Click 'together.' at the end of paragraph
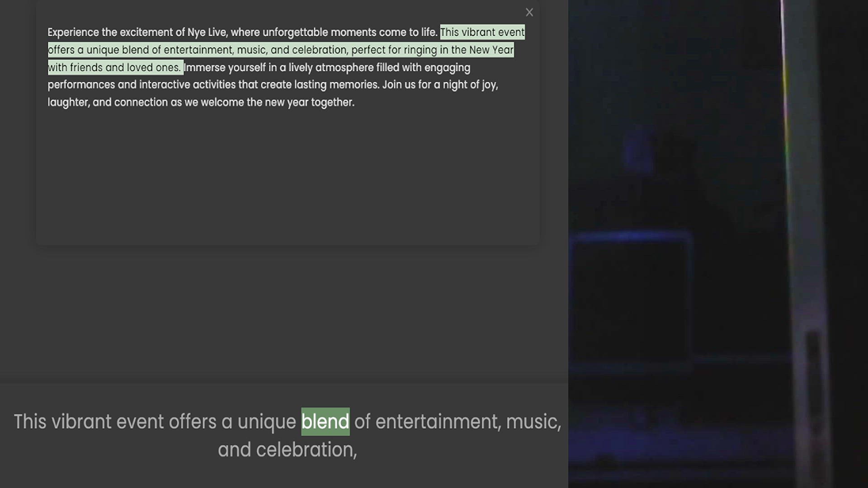The width and height of the screenshot is (868, 488). click(332, 103)
